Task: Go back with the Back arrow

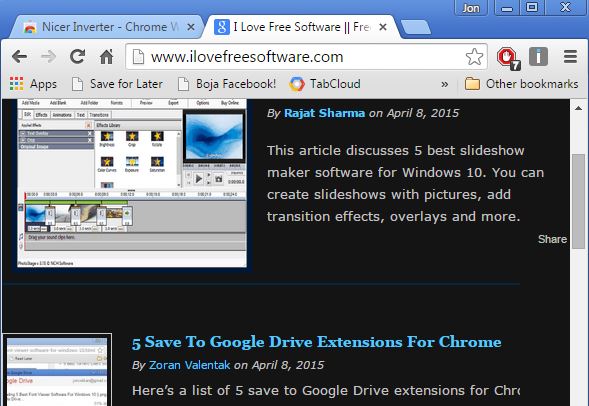Action: (x=19, y=57)
